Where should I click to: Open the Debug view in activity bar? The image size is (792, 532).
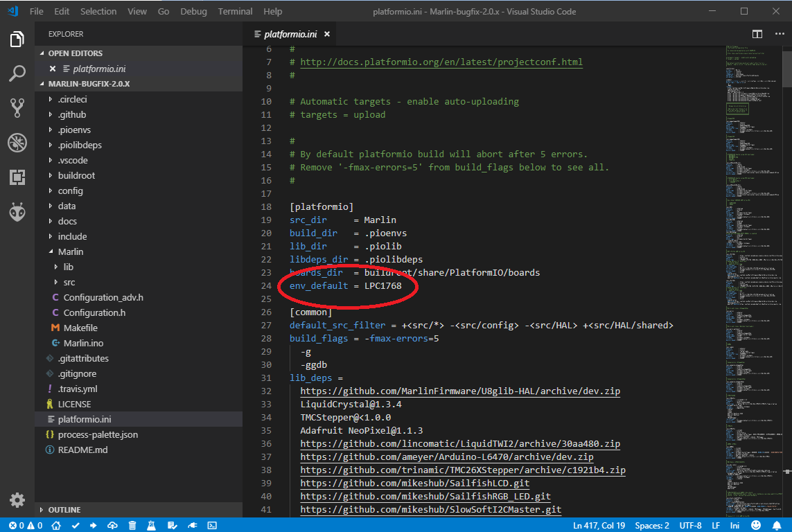pyautogui.click(x=17, y=143)
